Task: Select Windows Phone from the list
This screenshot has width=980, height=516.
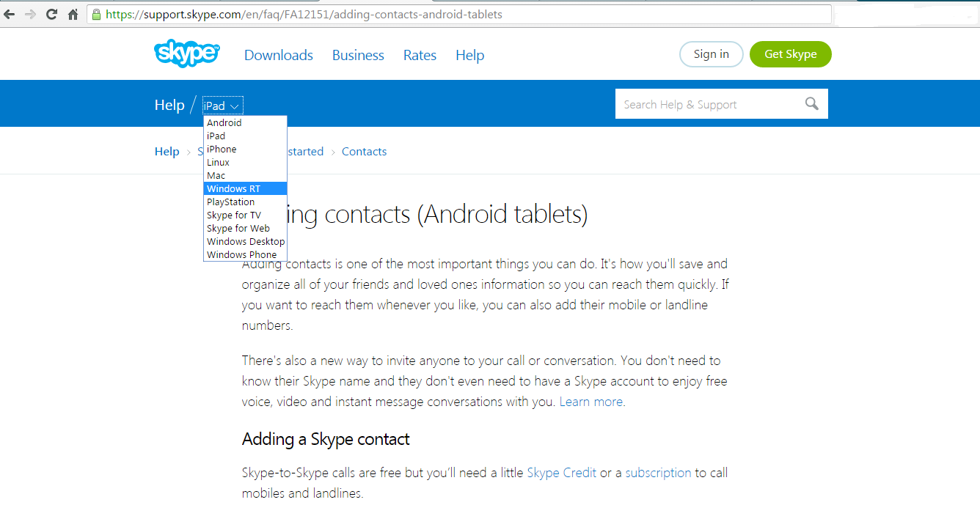Action: [x=245, y=255]
